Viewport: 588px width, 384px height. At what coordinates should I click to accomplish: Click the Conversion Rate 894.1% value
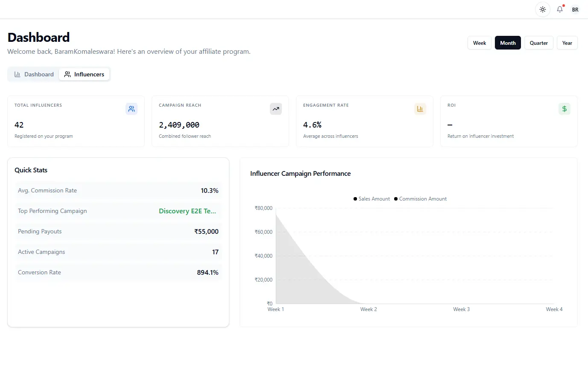[x=208, y=272]
